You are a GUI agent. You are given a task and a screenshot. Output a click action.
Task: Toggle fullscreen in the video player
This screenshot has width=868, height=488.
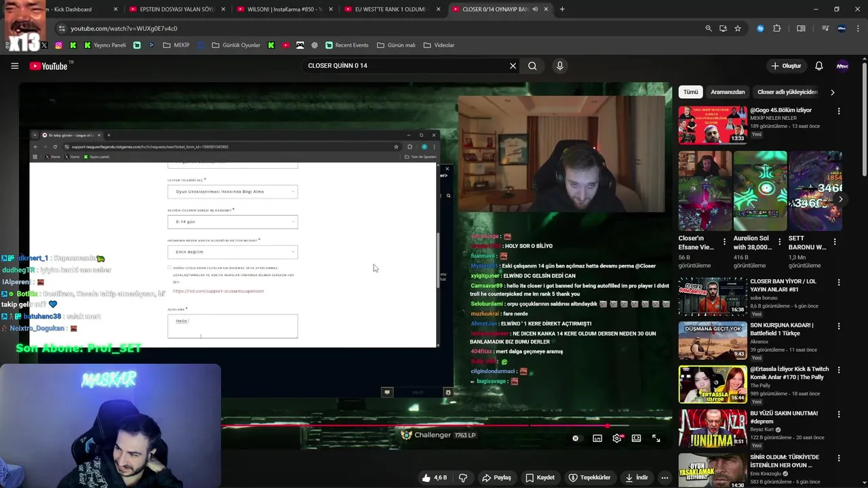coord(656,439)
